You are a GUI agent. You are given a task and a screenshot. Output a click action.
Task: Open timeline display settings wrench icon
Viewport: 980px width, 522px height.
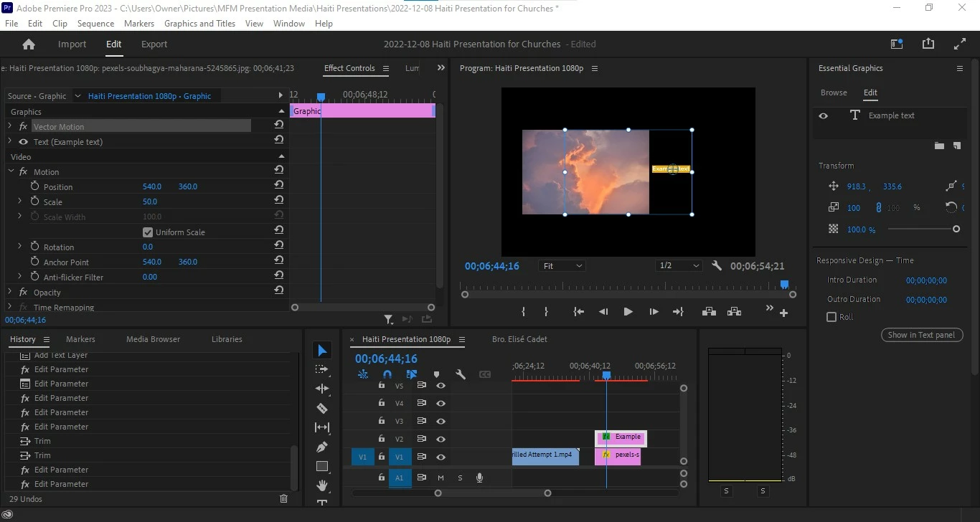tap(461, 374)
